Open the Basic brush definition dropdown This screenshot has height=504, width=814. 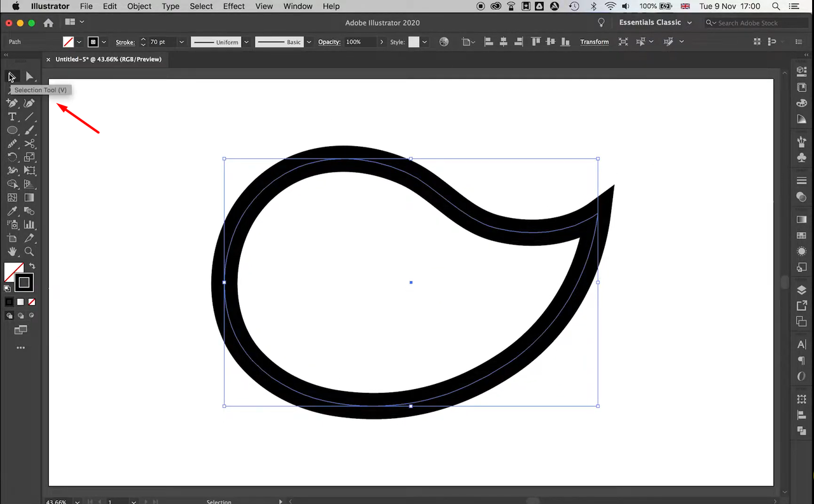tap(308, 41)
